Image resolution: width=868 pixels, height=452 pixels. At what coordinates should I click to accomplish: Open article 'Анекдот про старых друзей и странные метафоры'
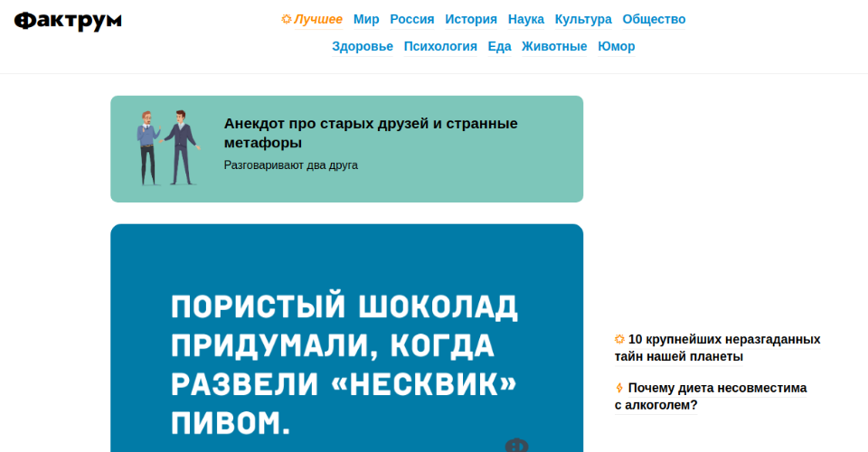pos(371,133)
